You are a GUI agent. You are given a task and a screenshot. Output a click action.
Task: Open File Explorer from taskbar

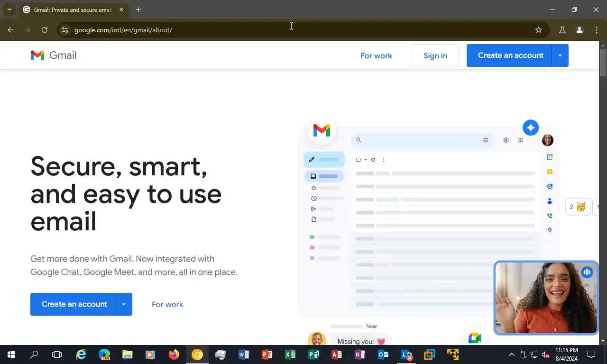[x=128, y=355]
